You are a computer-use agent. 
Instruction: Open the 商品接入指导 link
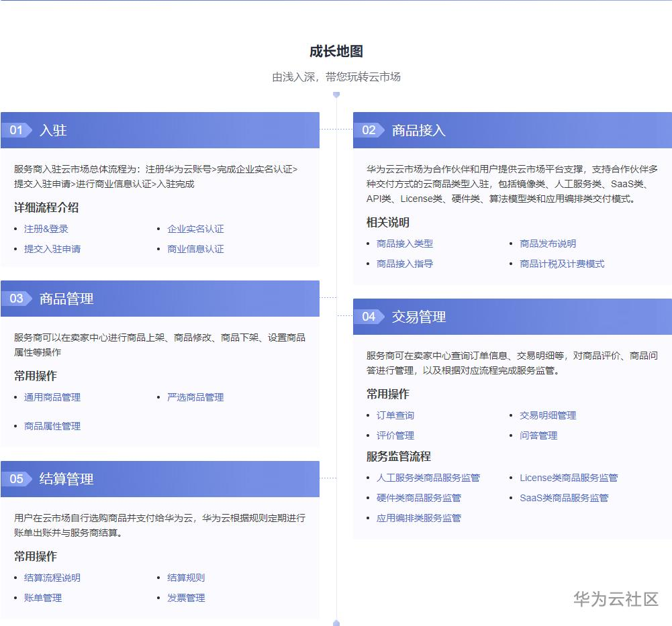click(403, 264)
